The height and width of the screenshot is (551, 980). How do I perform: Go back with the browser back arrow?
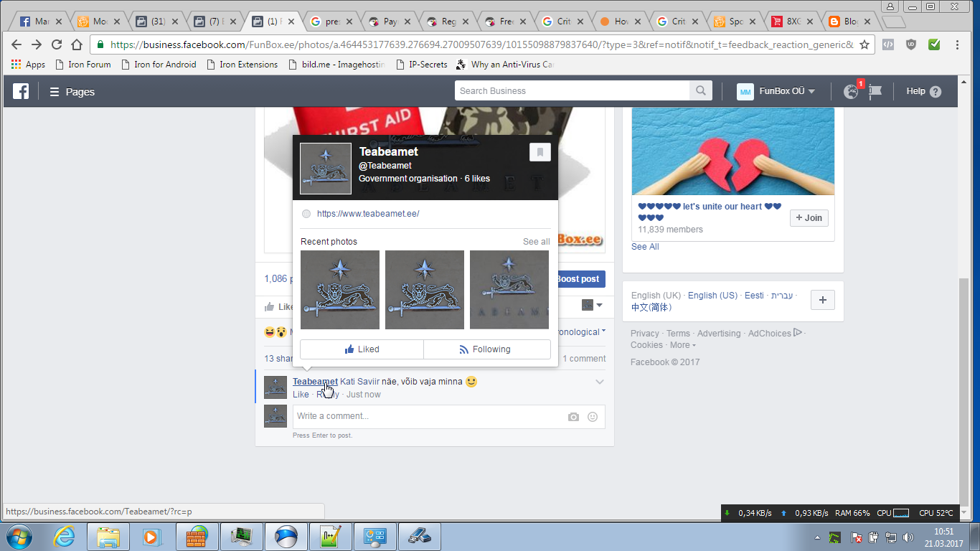click(17, 44)
